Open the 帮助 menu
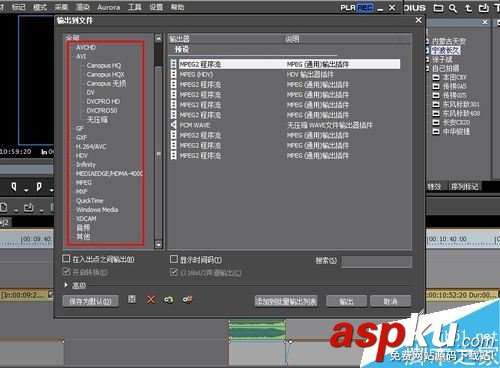 [177, 7]
